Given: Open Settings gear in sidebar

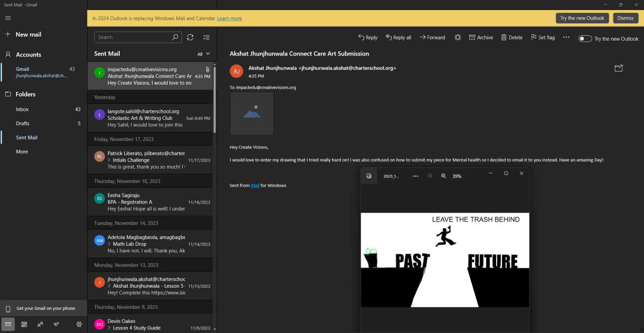Looking at the screenshot, I should pos(79,324).
